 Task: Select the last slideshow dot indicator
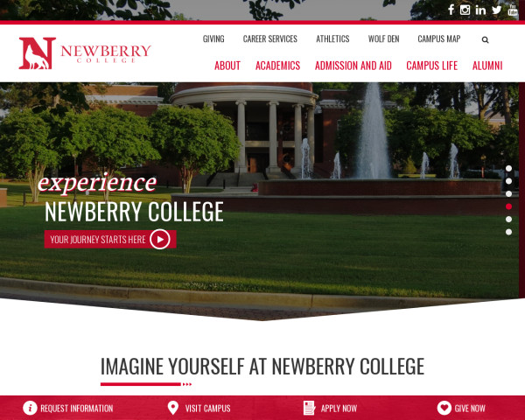[x=508, y=232]
